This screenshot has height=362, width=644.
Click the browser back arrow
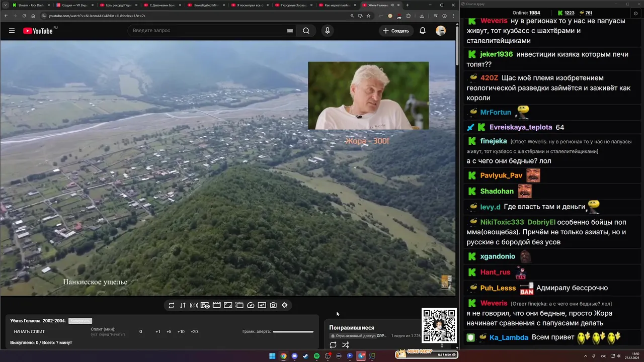point(5,16)
